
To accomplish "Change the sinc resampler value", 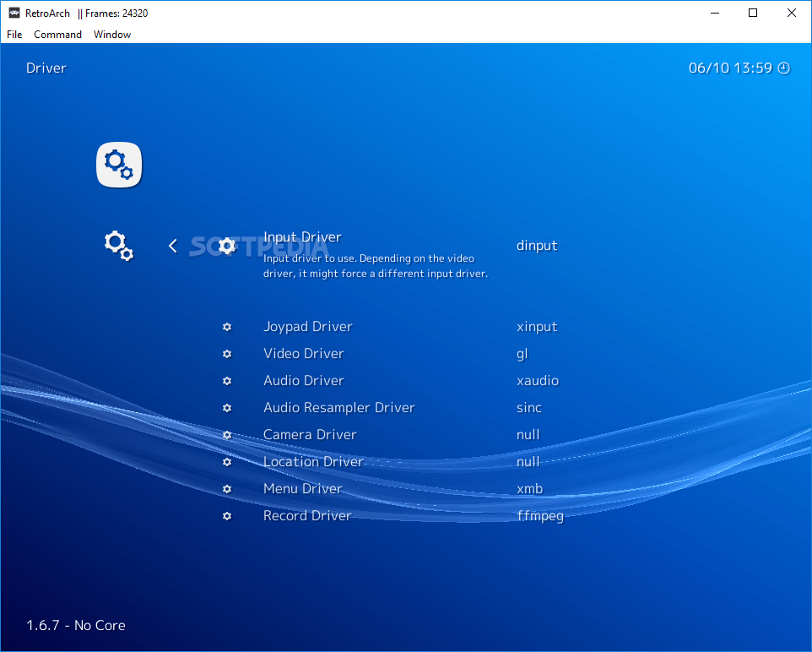I will pos(529,407).
